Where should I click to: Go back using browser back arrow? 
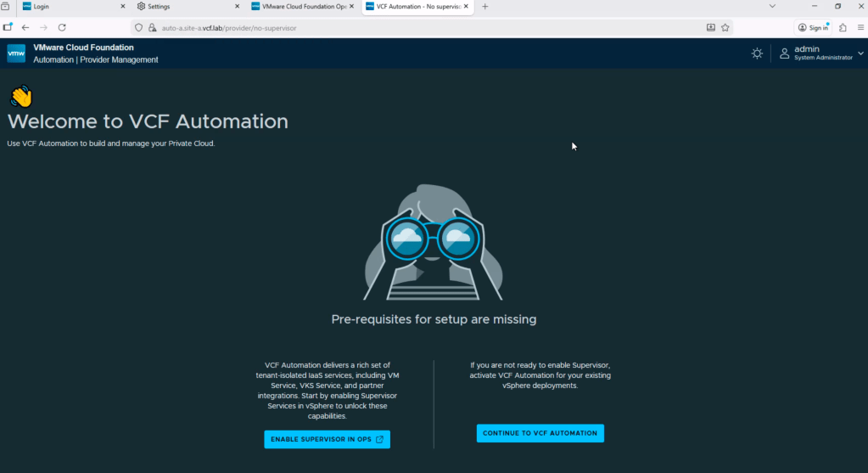point(25,27)
